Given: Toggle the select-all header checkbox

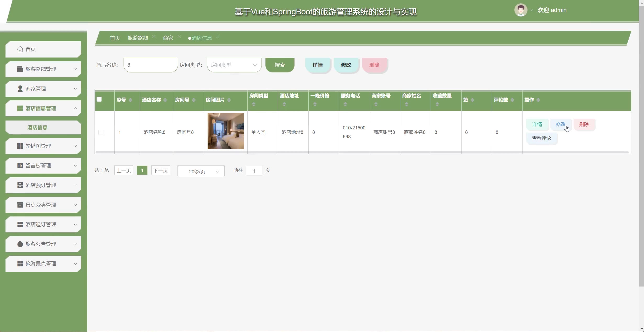Looking at the screenshot, I should pos(99,99).
